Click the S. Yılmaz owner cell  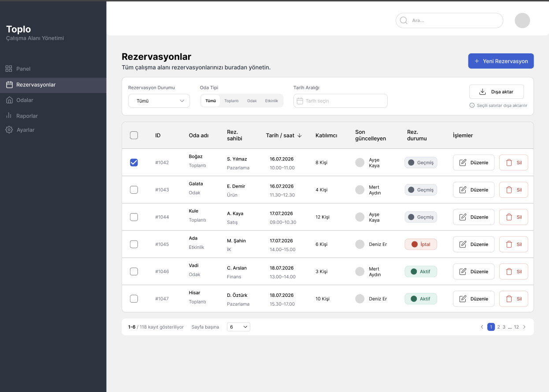(x=237, y=159)
